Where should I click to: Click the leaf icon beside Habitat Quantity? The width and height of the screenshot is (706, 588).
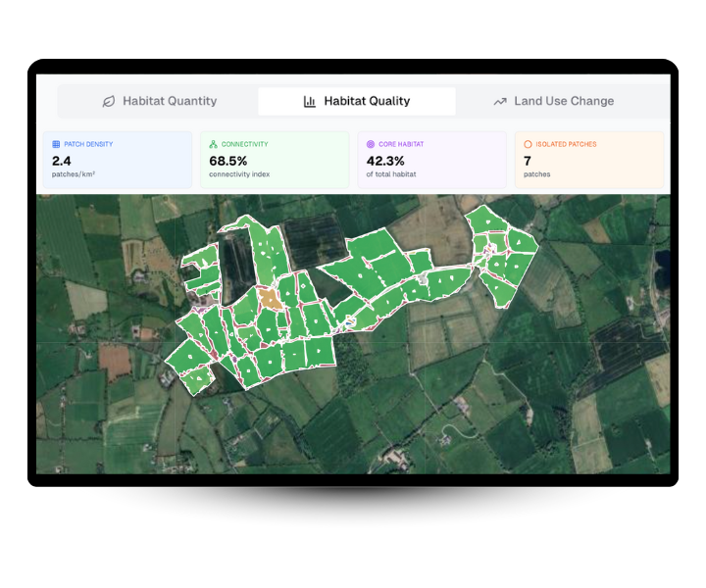click(109, 101)
